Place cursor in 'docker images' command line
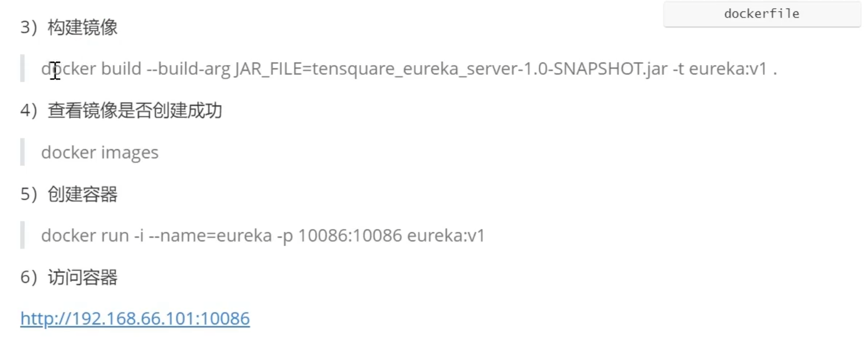Image resolution: width=868 pixels, height=353 pixels. click(100, 152)
